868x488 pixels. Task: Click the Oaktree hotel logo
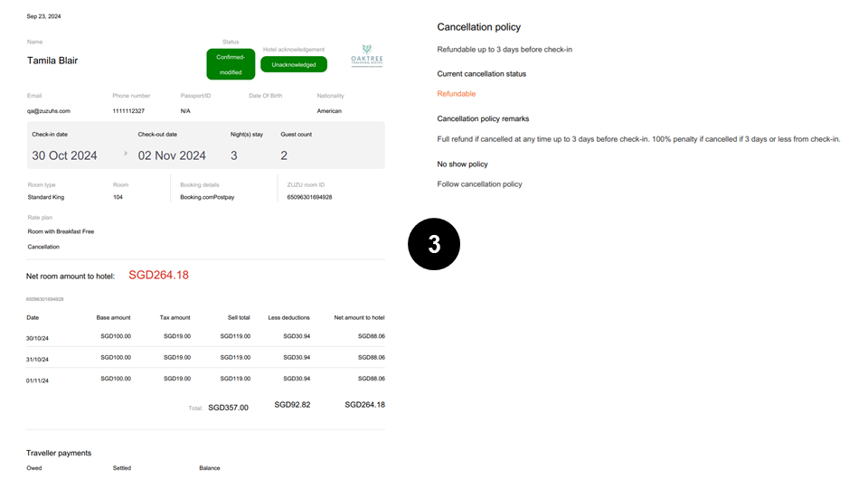[x=366, y=55]
